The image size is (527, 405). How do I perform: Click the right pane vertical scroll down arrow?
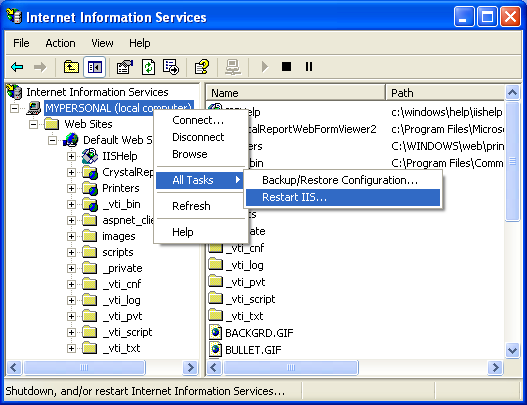(513, 351)
